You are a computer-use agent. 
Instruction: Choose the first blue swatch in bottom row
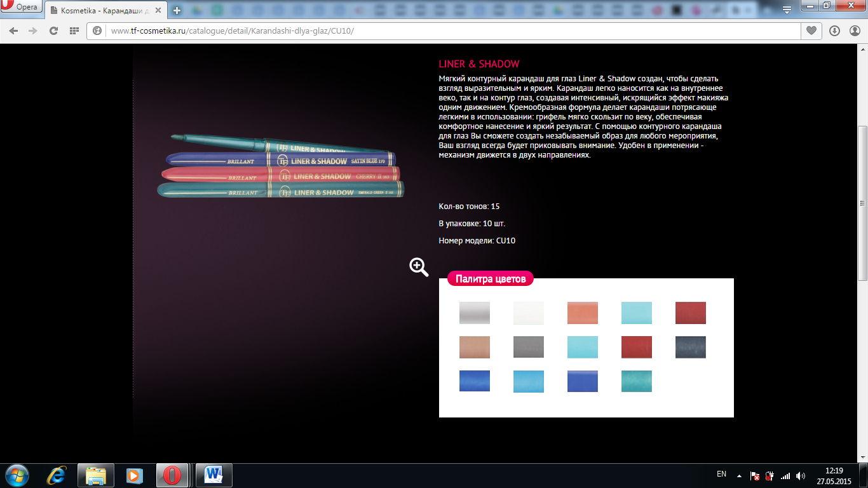click(x=475, y=381)
